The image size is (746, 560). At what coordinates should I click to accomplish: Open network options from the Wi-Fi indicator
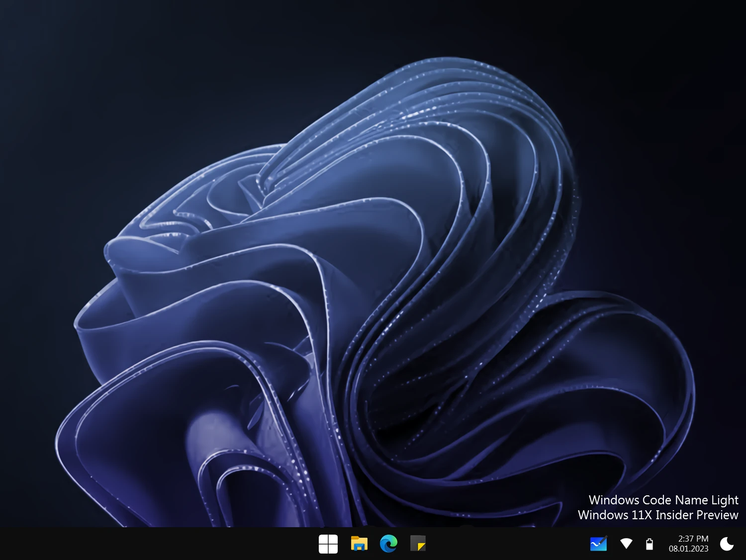coord(627,544)
